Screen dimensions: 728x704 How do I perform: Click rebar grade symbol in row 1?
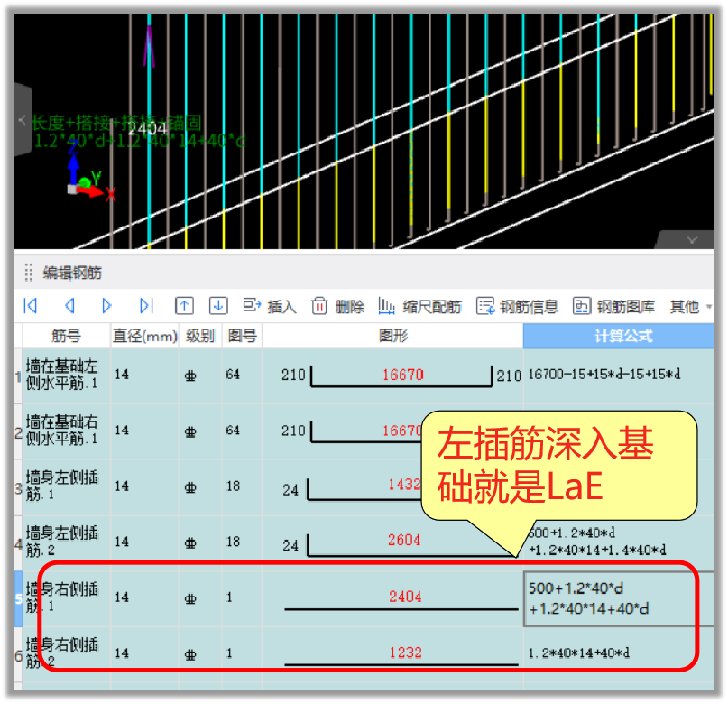tap(190, 375)
